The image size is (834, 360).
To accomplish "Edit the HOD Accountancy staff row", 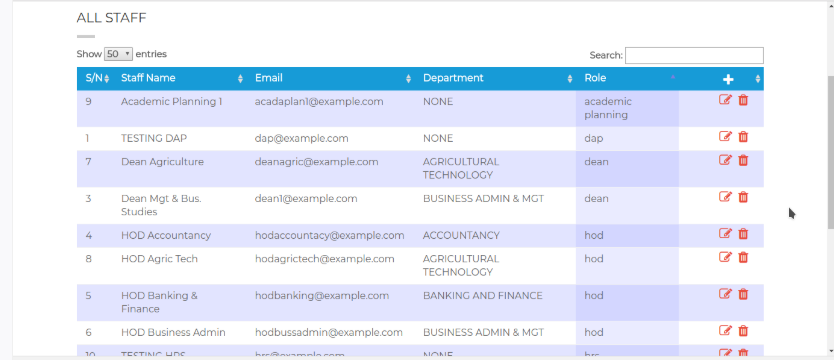I will pyautogui.click(x=725, y=233).
